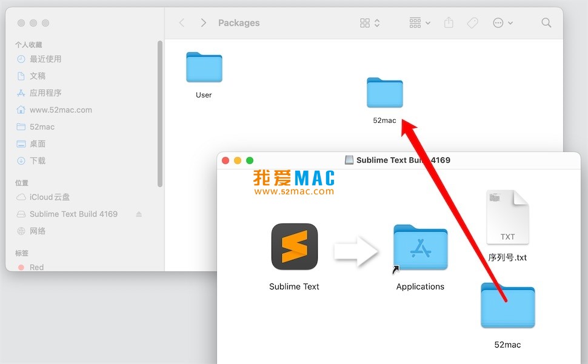Open search in Packages Finder window
Viewport: 588px width, 364px height.
click(x=546, y=23)
